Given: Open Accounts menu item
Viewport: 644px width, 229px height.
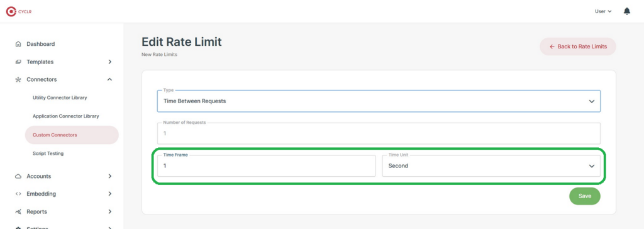Looking at the screenshot, I should (x=38, y=176).
